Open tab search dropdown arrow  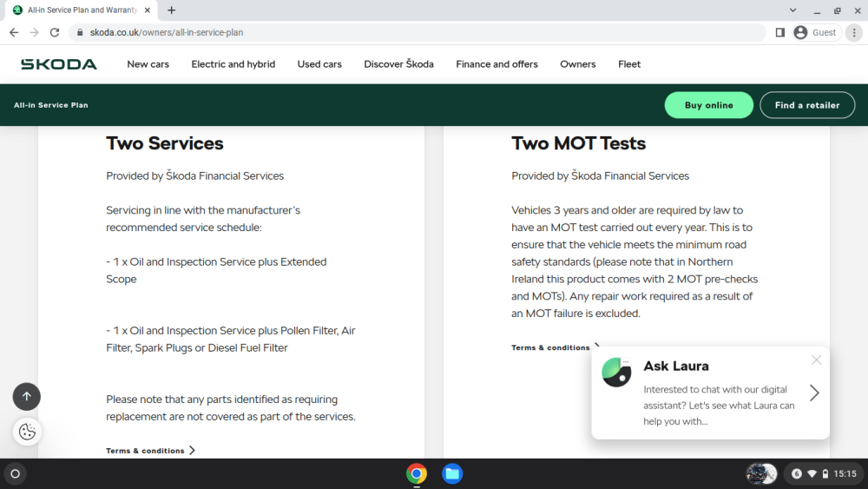(792, 10)
